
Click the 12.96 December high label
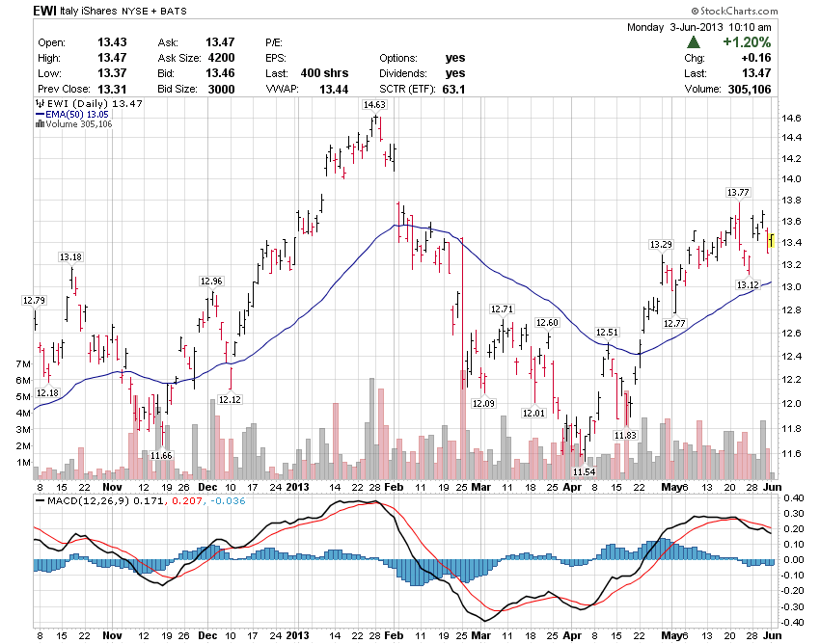[211, 282]
